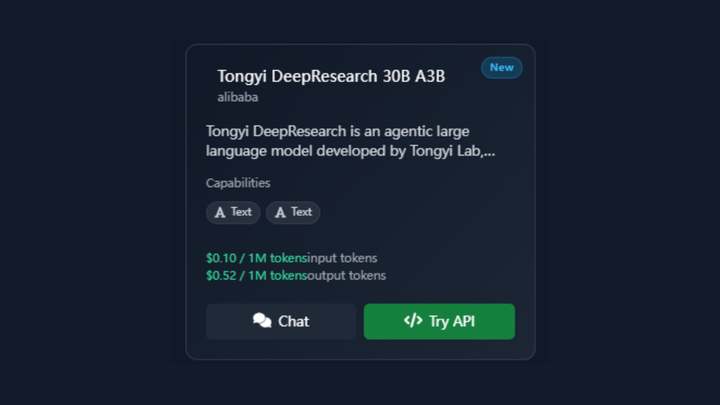Click the Capabilities label
720x405 pixels.
pos(238,183)
